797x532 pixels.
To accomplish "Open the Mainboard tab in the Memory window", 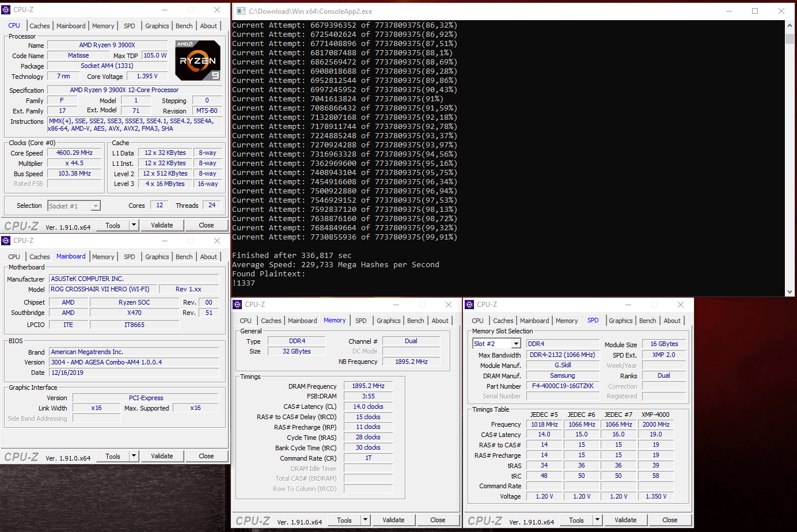I will click(302, 321).
